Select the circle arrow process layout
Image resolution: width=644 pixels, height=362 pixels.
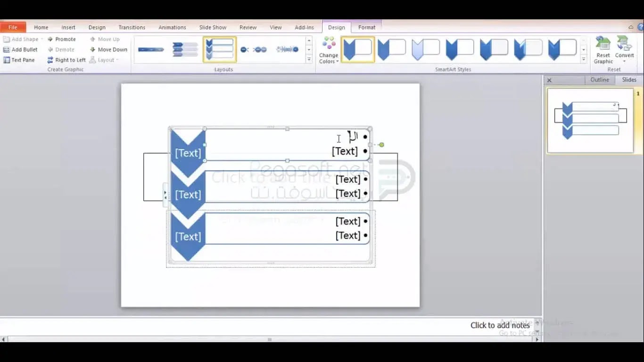(x=254, y=49)
